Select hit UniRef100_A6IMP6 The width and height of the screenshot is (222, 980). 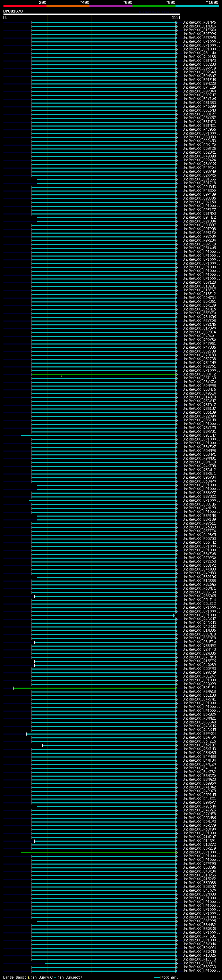click(199, 23)
